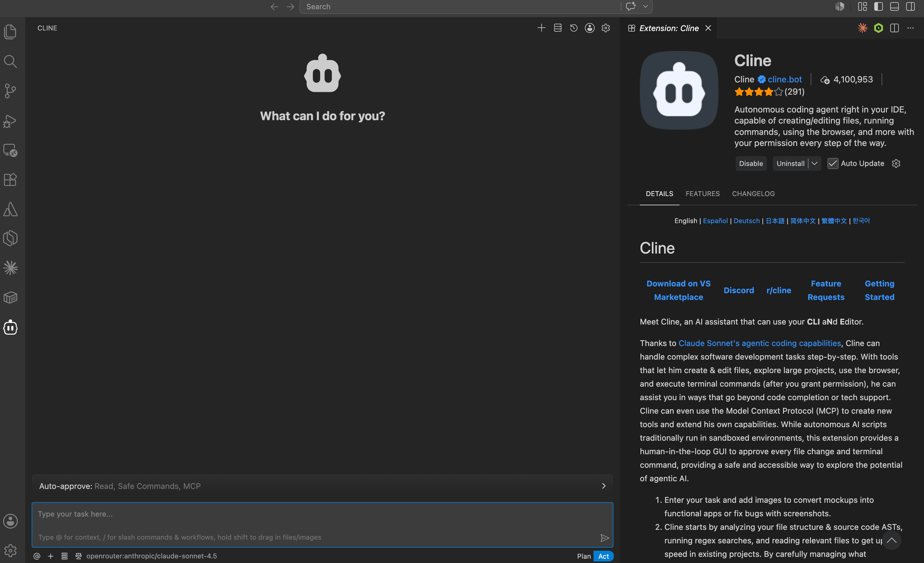Open Cline task history
The image size is (924, 563).
pos(574,28)
